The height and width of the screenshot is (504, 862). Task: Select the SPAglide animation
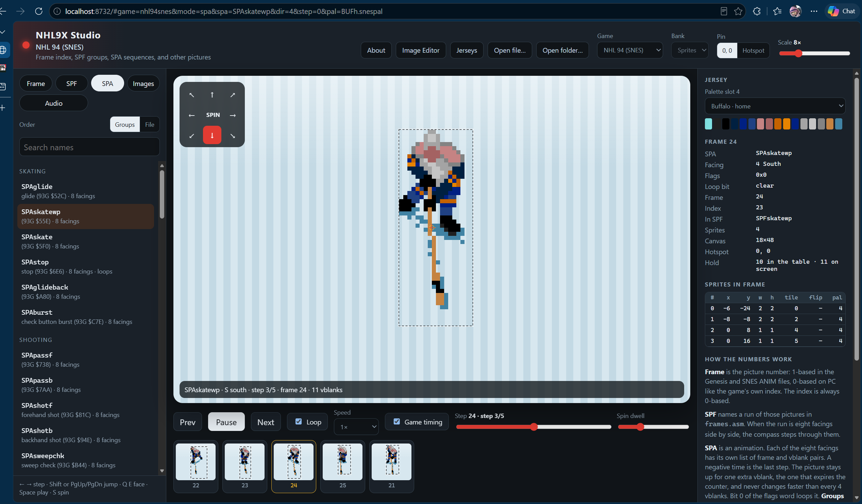pyautogui.click(x=85, y=191)
